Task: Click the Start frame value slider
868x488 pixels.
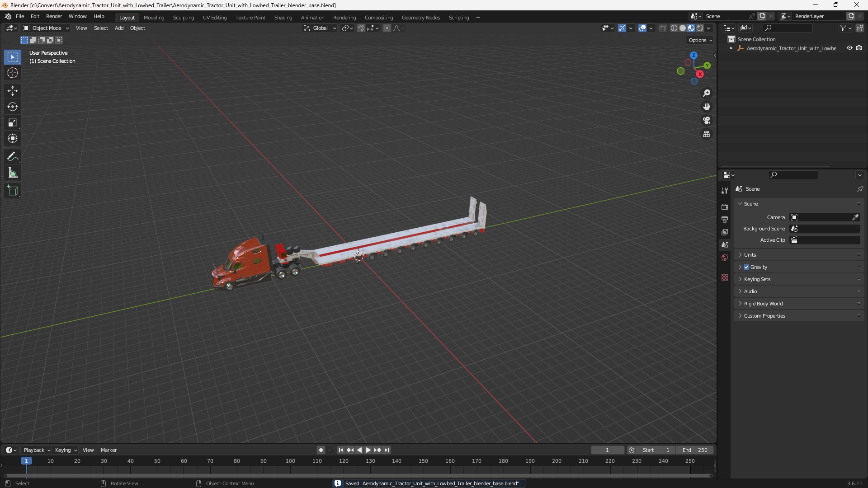Action: coord(656,450)
